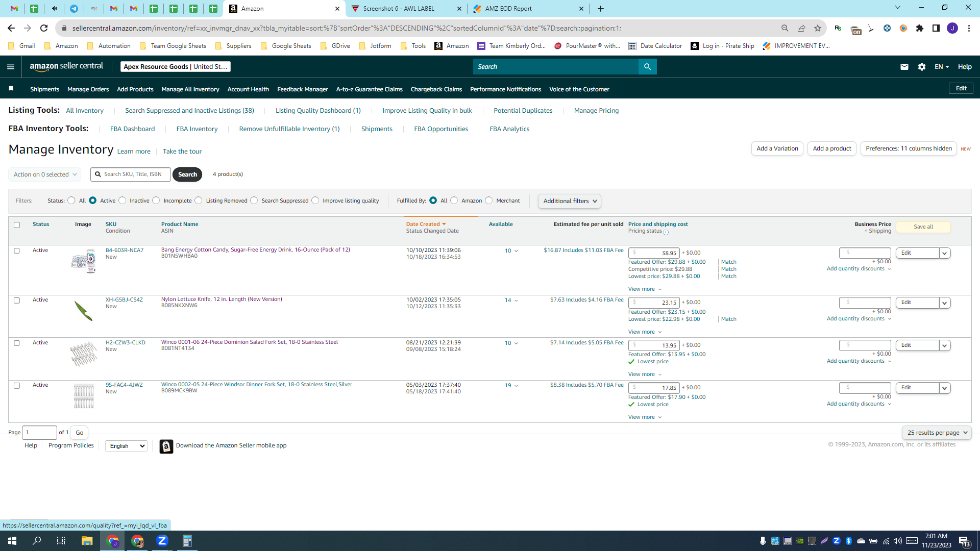
Task: Click the bookmark flag icon in navigation bar
Action: (x=11, y=89)
